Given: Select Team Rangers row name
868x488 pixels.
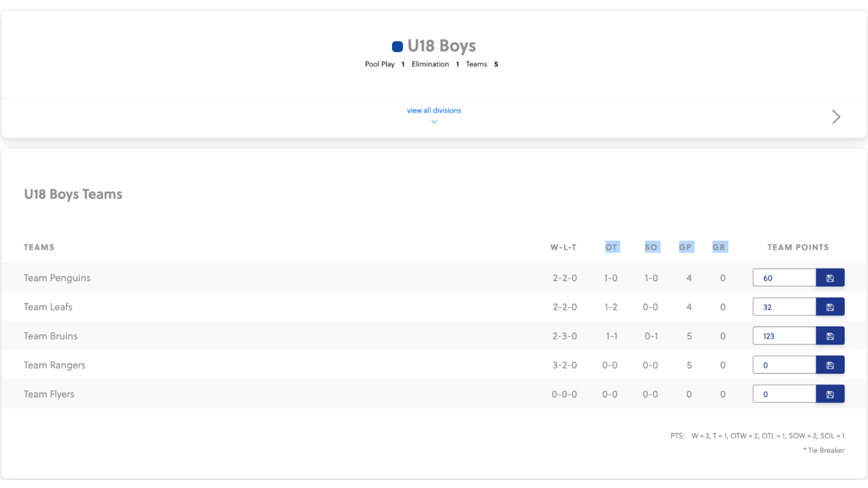Looking at the screenshot, I should [x=55, y=365].
